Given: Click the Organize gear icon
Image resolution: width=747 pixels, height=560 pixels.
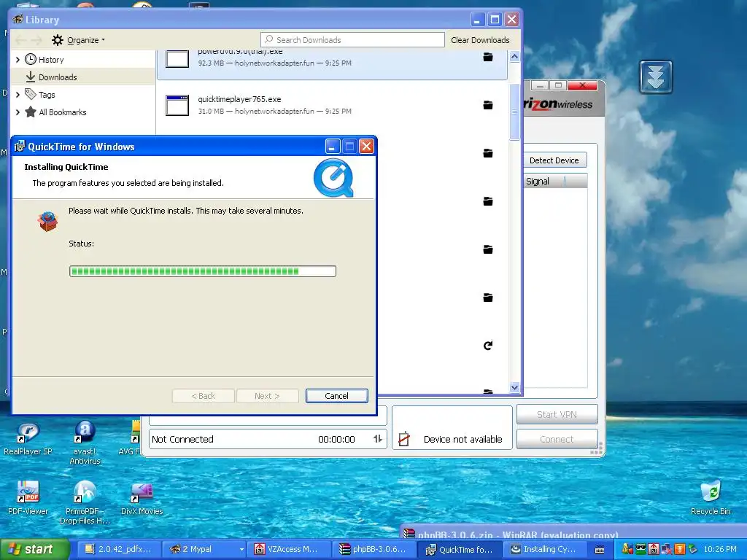Looking at the screenshot, I should [57, 40].
